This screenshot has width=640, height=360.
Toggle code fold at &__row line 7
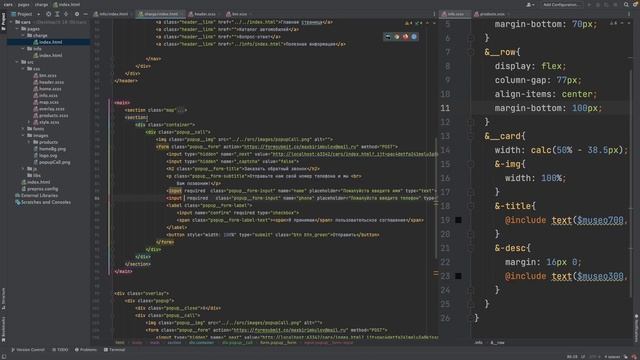pos(470,52)
